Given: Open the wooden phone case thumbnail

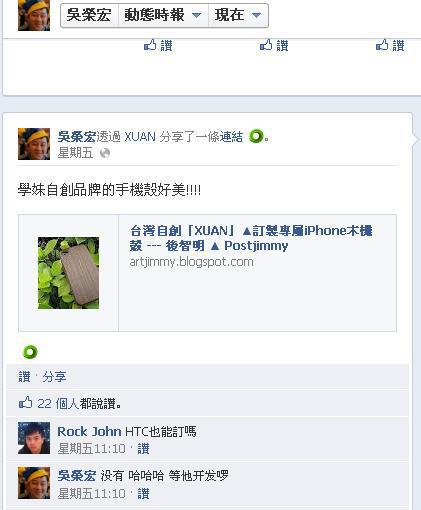Looking at the screenshot, I should tap(68, 273).
